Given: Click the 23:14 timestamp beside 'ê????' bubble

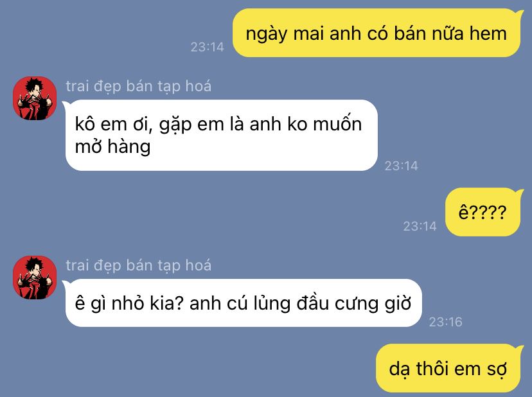Looking at the screenshot, I should click(x=420, y=226).
